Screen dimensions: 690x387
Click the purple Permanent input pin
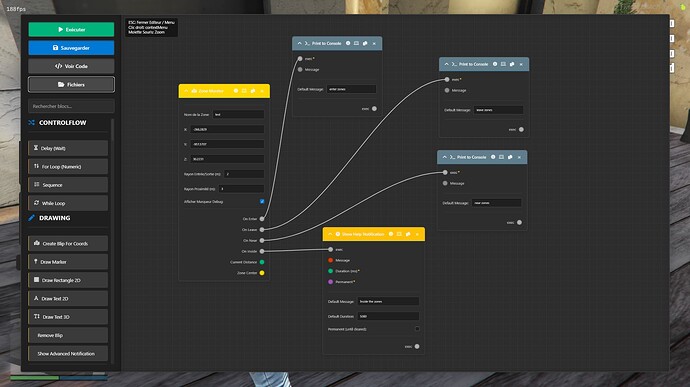click(330, 282)
